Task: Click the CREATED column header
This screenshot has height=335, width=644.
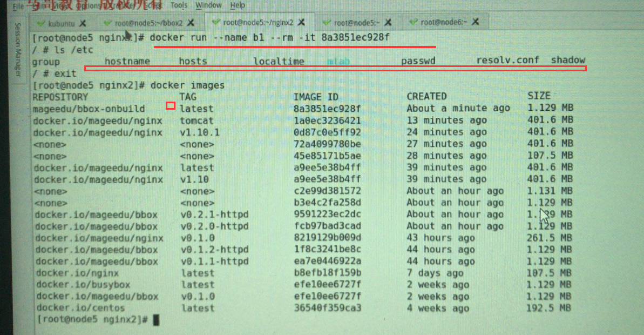Action: point(427,96)
